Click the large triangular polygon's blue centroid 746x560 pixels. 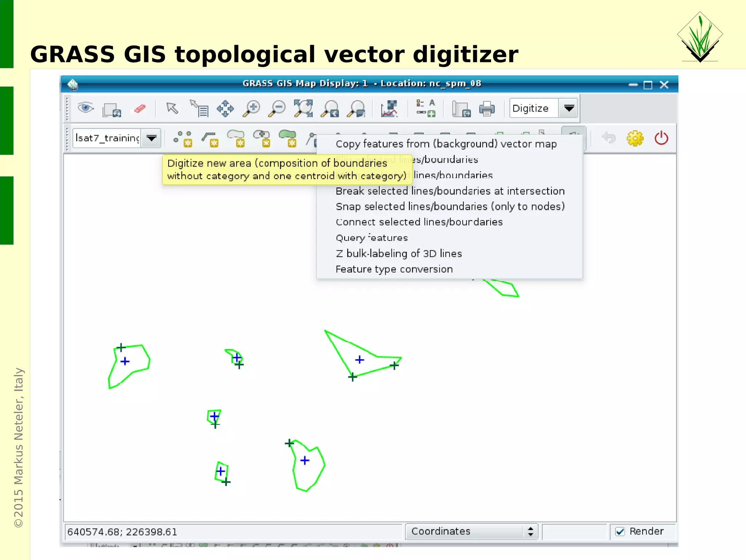pyautogui.click(x=360, y=360)
